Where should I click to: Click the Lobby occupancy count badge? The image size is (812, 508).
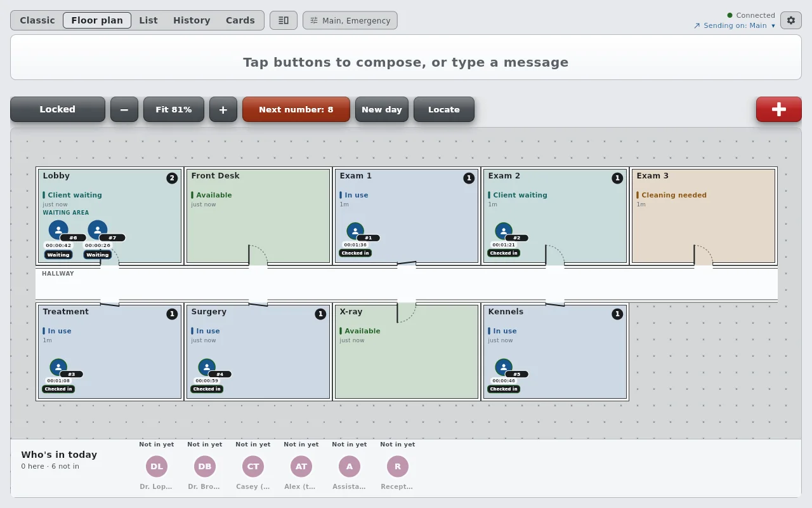[172, 178]
